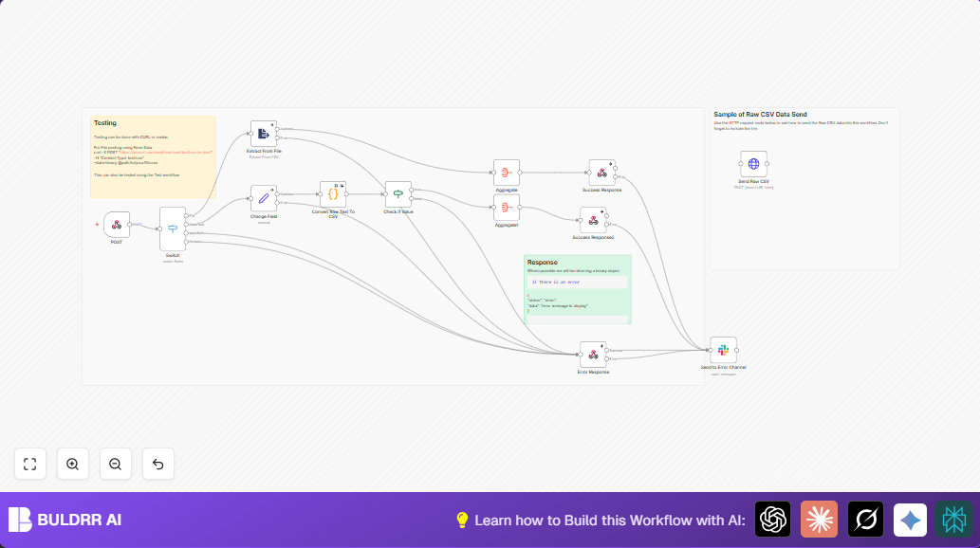Screen dimensions: 980x548
Task: Select the Aggregate node
Action: [507, 173]
